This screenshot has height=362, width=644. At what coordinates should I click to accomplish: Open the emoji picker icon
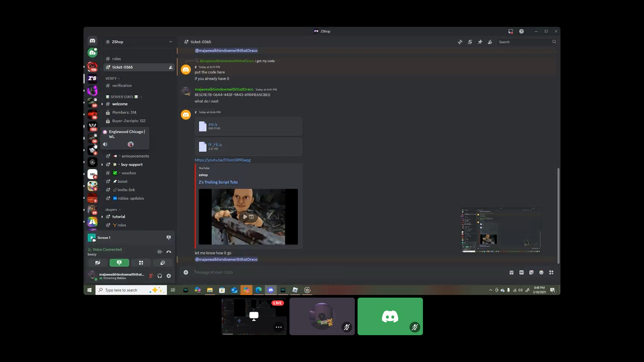pos(541,273)
